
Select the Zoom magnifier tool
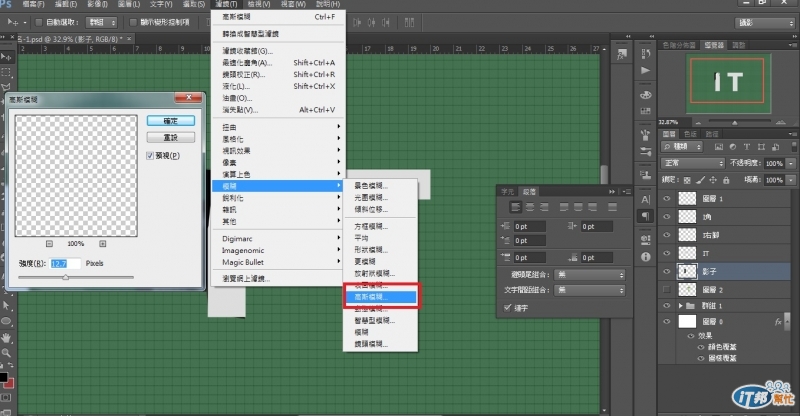pos(6,353)
